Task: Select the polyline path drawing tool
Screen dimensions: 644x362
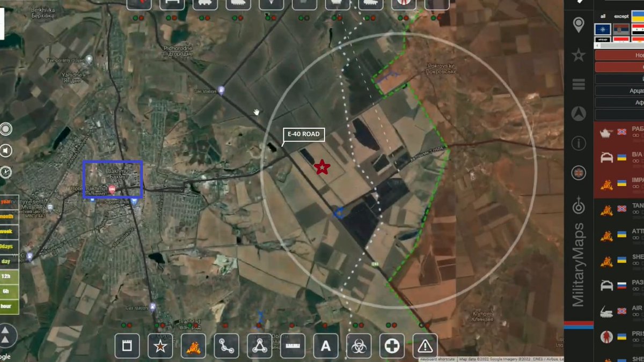Action: coord(226,346)
